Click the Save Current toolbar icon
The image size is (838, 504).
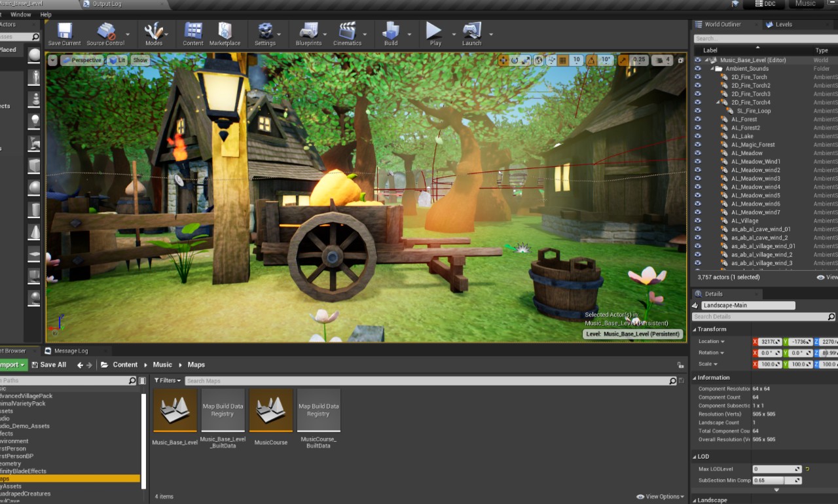(x=64, y=31)
